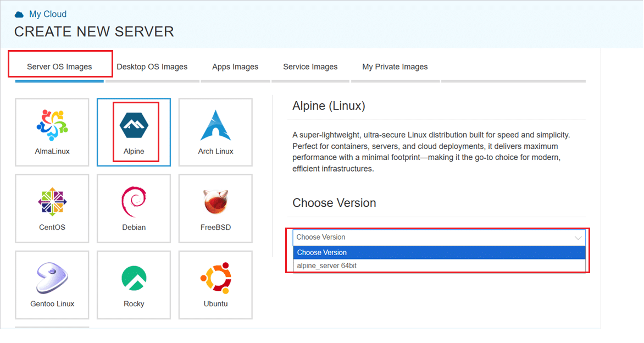Click the Alpine (Linux) heading
Viewport: 644px width, 343px height.
click(329, 106)
